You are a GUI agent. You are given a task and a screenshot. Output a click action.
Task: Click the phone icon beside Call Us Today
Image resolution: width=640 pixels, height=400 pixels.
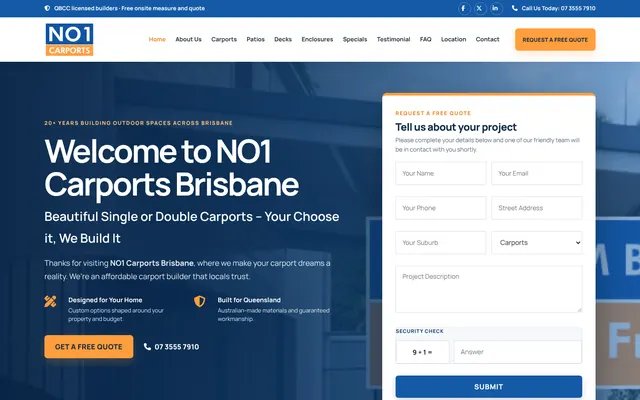[515, 8]
